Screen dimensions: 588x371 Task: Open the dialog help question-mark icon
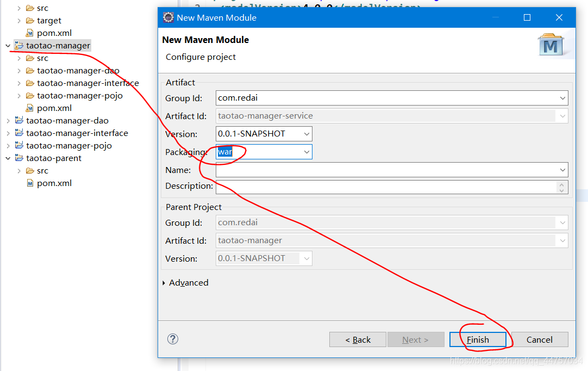(x=172, y=339)
